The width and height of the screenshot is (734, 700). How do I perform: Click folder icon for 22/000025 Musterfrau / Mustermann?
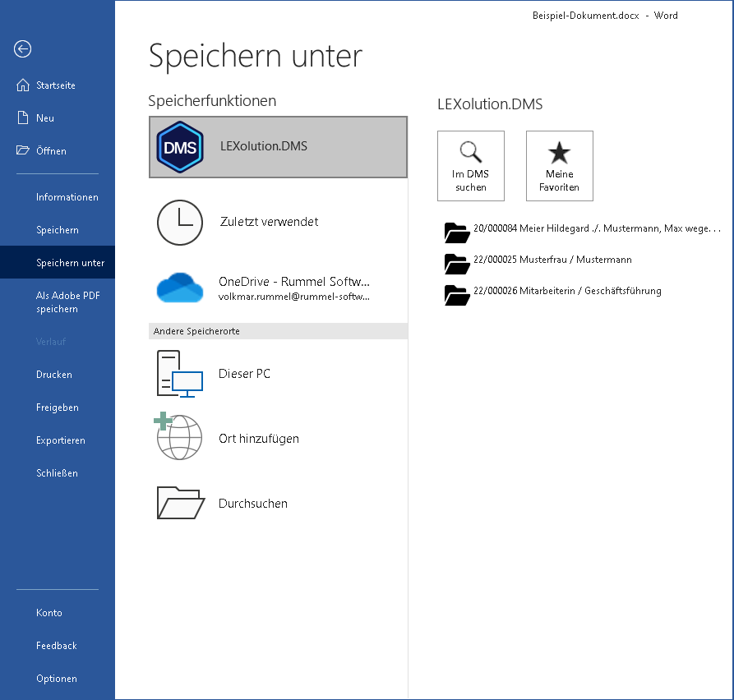(457, 264)
